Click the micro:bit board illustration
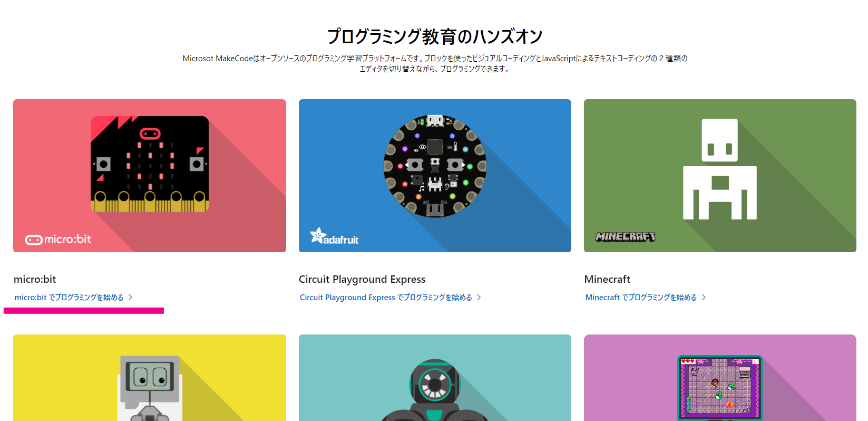 pyautogui.click(x=150, y=164)
